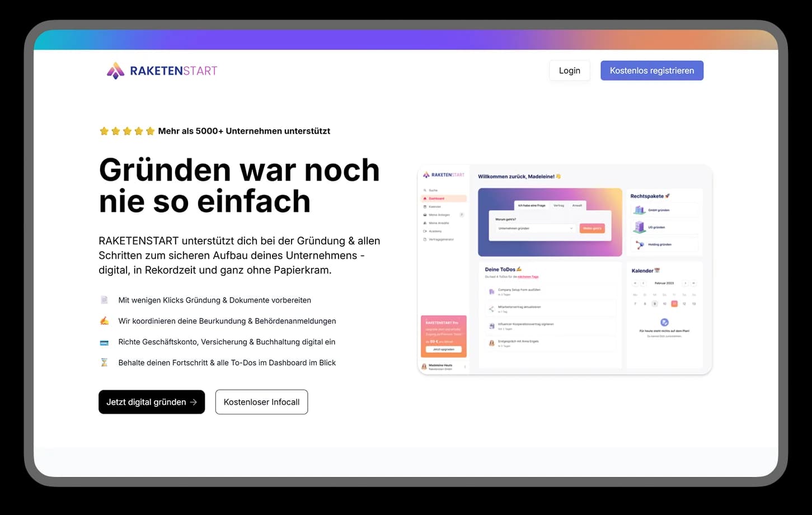The width and height of the screenshot is (812, 515).
Task: Switch to the Anwalt tab
Action: (577, 206)
